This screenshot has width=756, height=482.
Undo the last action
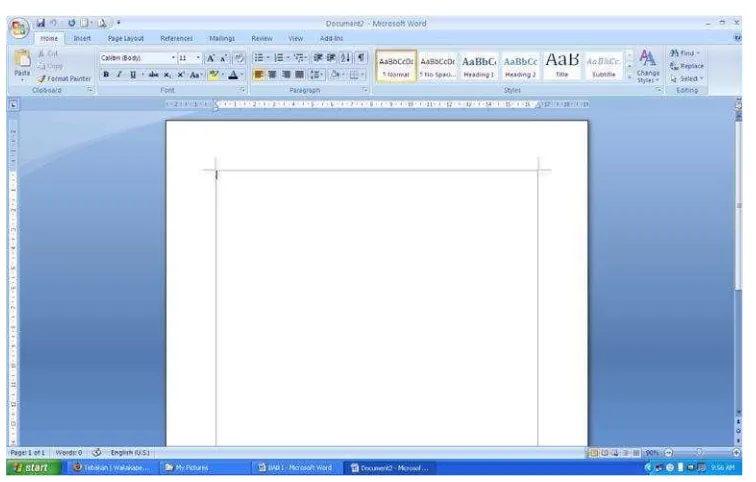[53, 23]
